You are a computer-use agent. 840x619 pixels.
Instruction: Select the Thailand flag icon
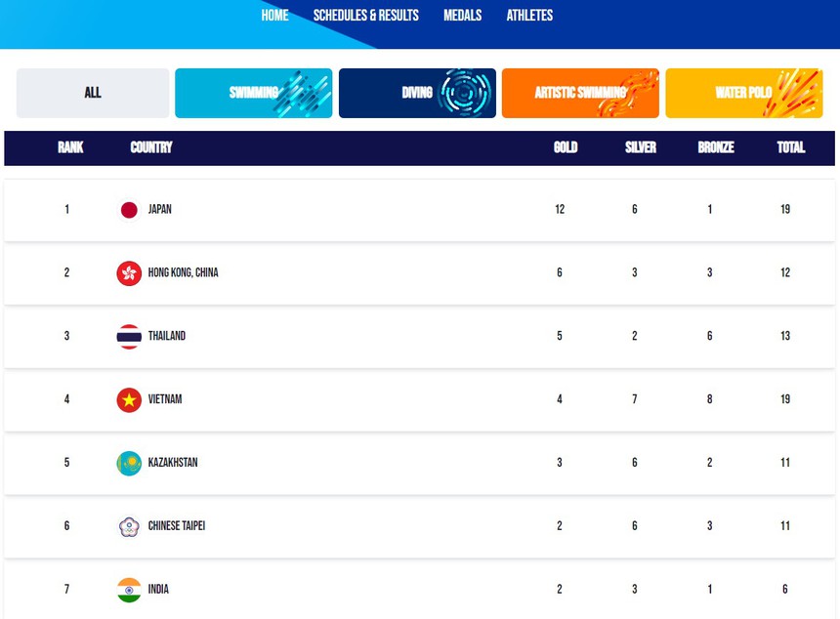(x=127, y=336)
